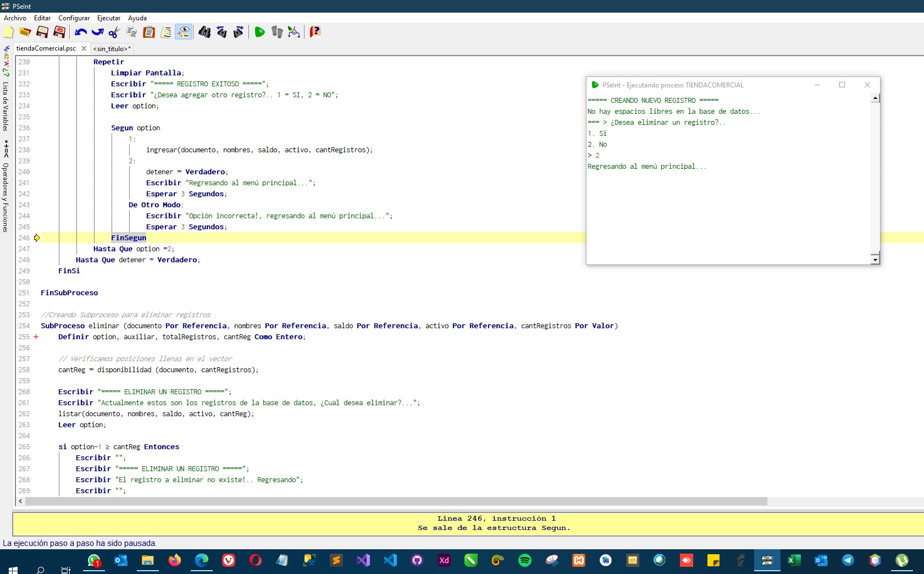Paste with the clipboard icon
The image size is (924, 574).
click(148, 32)
